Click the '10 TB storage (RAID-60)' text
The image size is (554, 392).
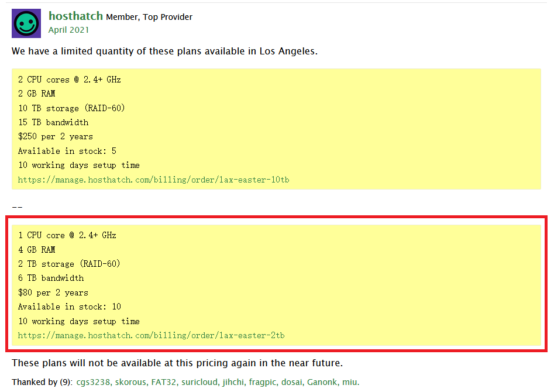pos(71,108)
